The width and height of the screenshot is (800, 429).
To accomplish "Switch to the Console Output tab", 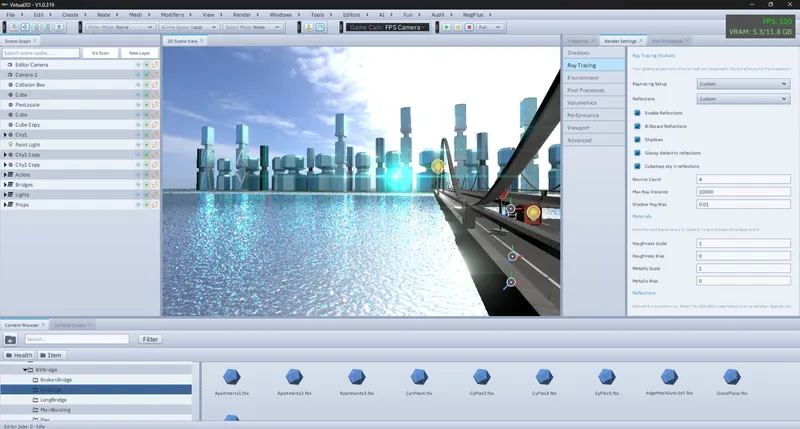I will pos(70,325).
